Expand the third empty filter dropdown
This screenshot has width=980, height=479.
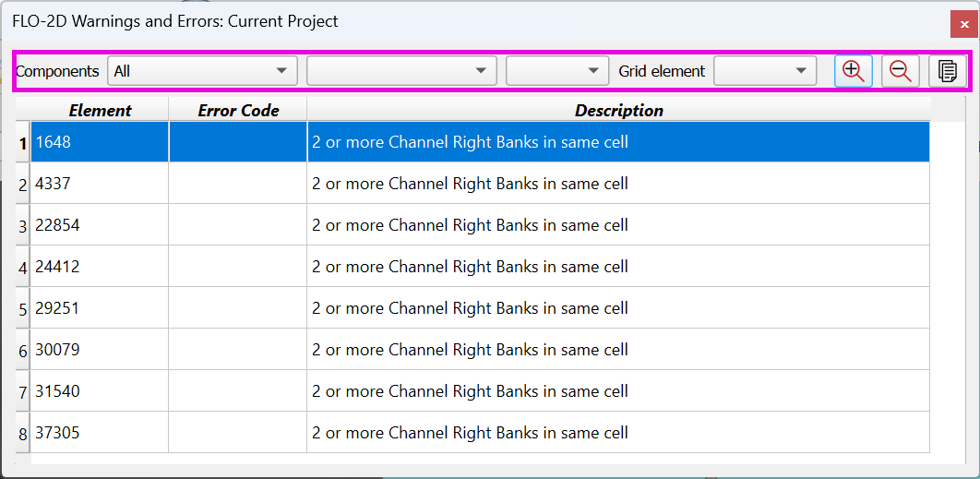tap(557, 71)
